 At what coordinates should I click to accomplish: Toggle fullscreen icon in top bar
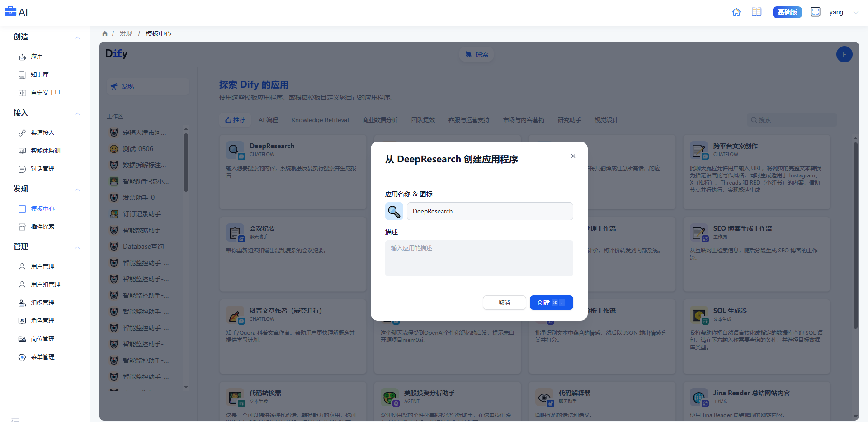816,12
